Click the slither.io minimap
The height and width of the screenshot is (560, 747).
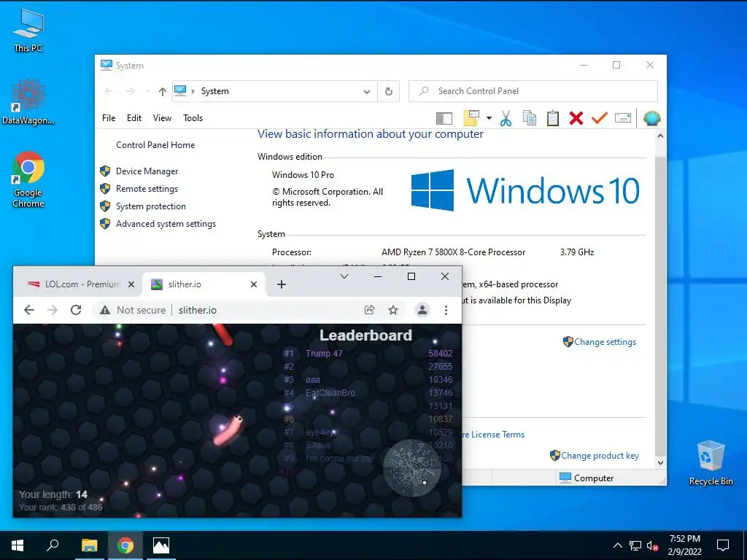(411, 467)
